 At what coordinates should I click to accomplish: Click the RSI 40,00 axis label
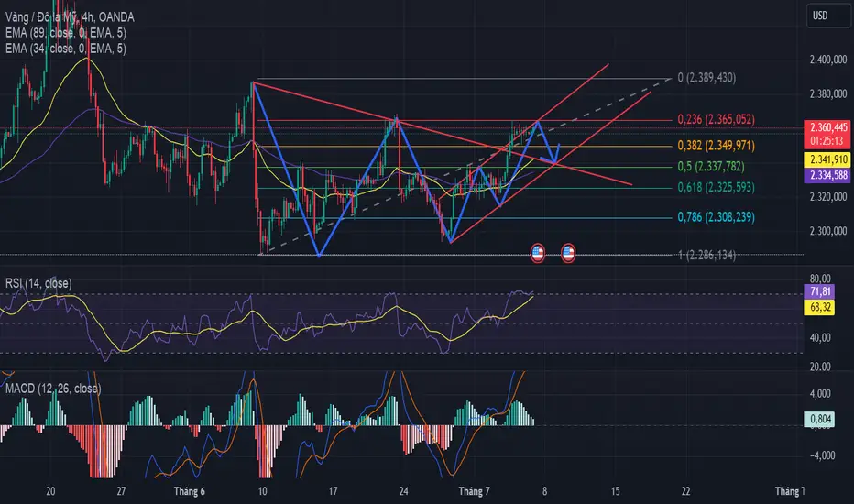[820, 338]
